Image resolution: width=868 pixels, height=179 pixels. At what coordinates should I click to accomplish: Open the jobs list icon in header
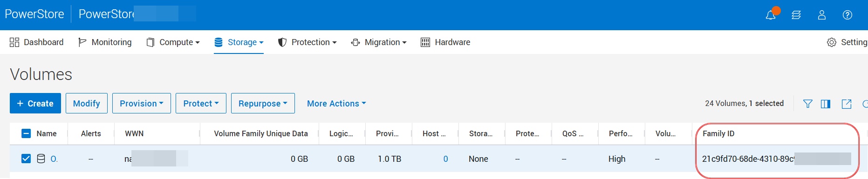(x=796, y=15)
